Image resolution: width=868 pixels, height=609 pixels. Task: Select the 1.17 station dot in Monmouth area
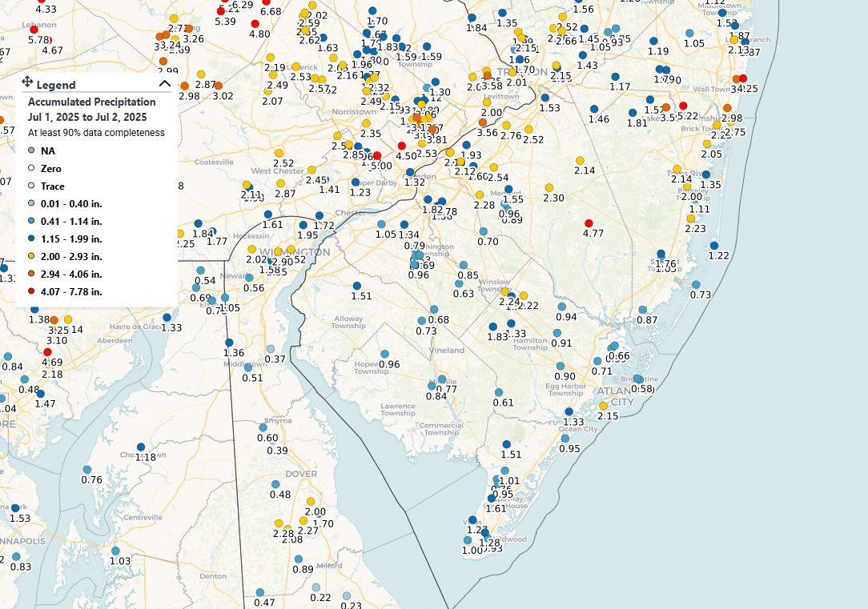616,77
